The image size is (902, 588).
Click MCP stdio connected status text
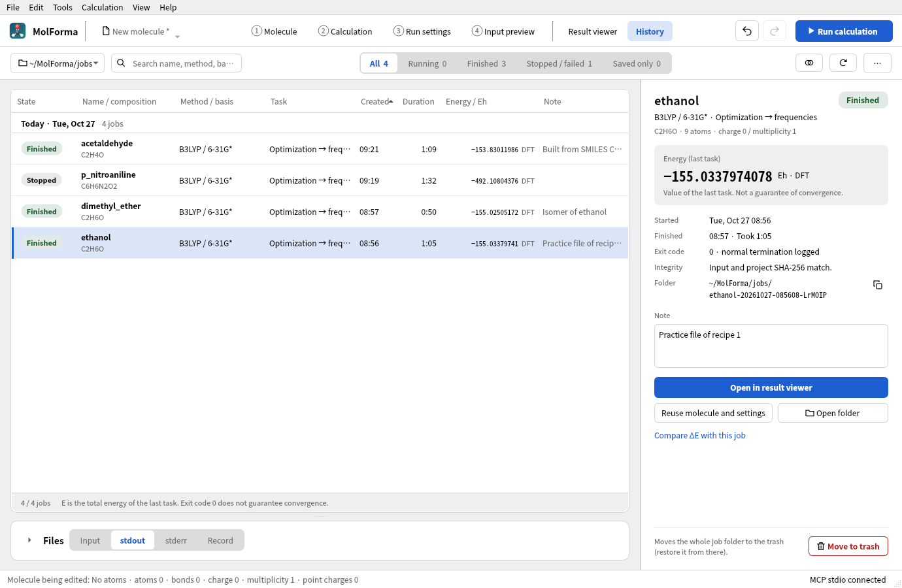tap(848, 580)
